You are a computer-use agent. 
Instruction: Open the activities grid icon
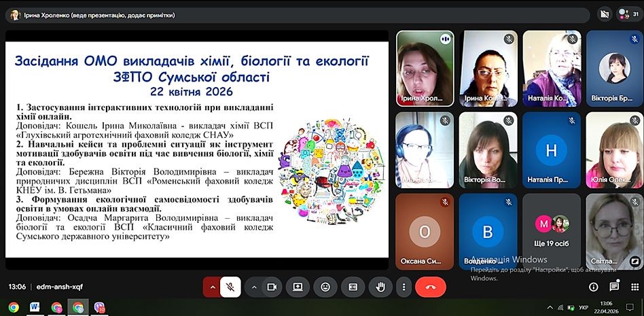634,287
